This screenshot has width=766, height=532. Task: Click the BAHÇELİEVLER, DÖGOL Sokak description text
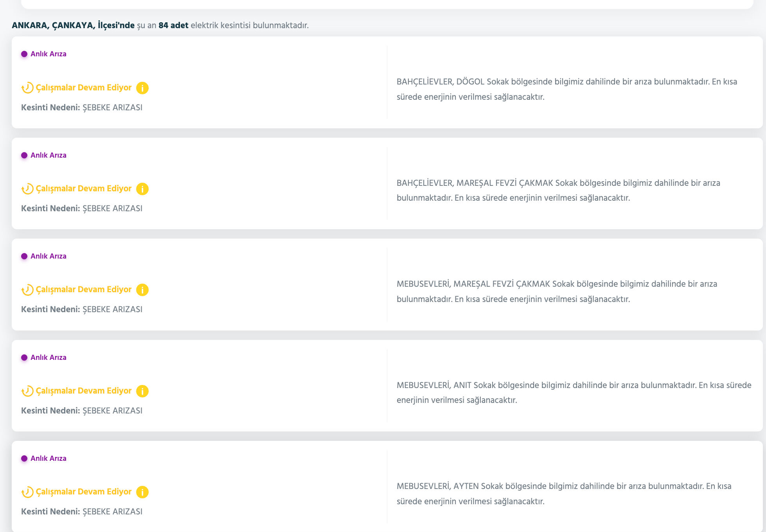point(566,89)
